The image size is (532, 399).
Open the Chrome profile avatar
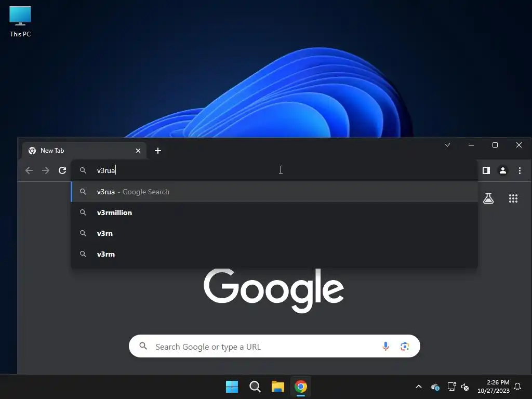coord(503,170)
